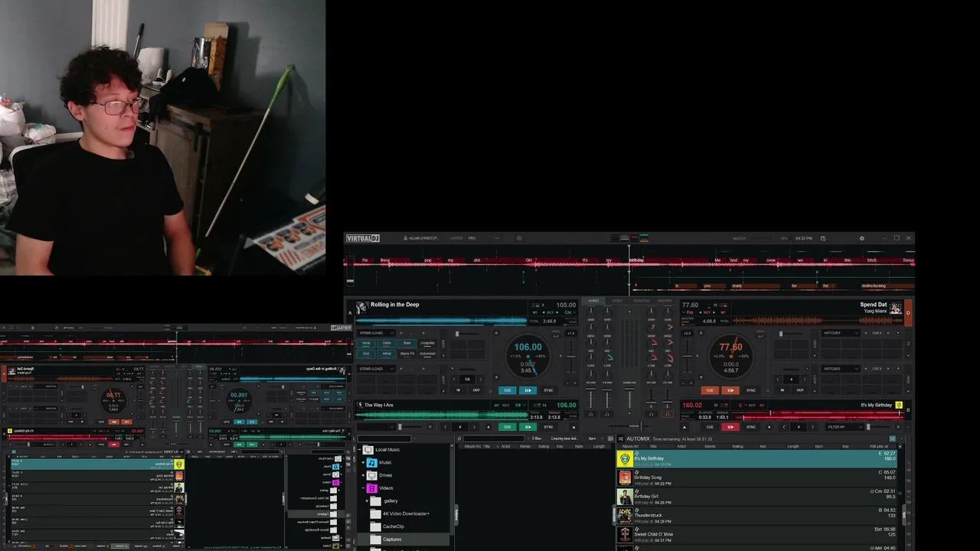
Task: Click the Thunderstruck AC/DC cover thumbnail
Action: [x=626, y=516]
